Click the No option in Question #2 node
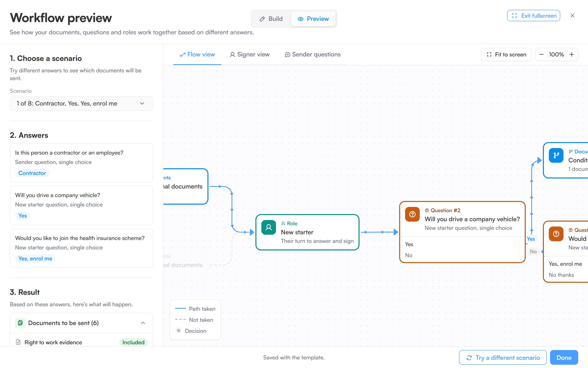The height and width of the screenshot is (368, 588). 409,255
